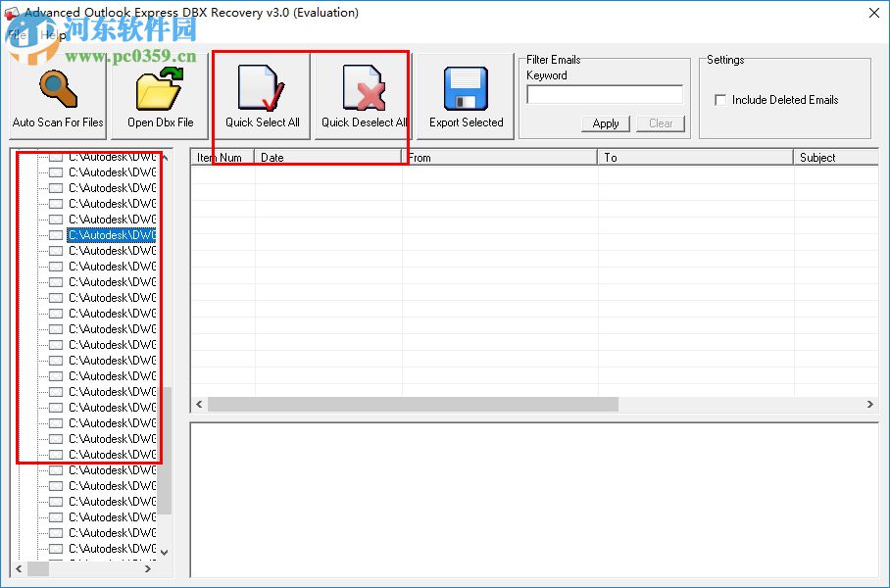Click the down arrow on the tree scrollbar
This screenshot has width=890, height=588.
165,553
